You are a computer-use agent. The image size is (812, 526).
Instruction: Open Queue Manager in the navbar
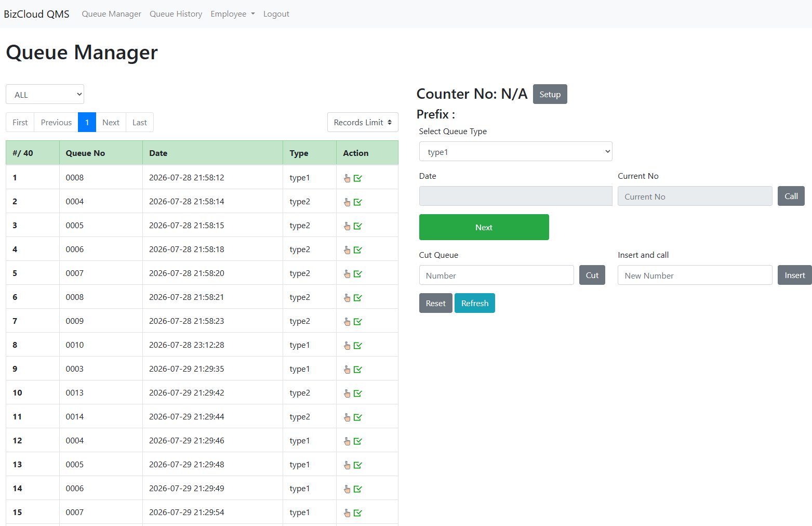[x=111, y=14]
